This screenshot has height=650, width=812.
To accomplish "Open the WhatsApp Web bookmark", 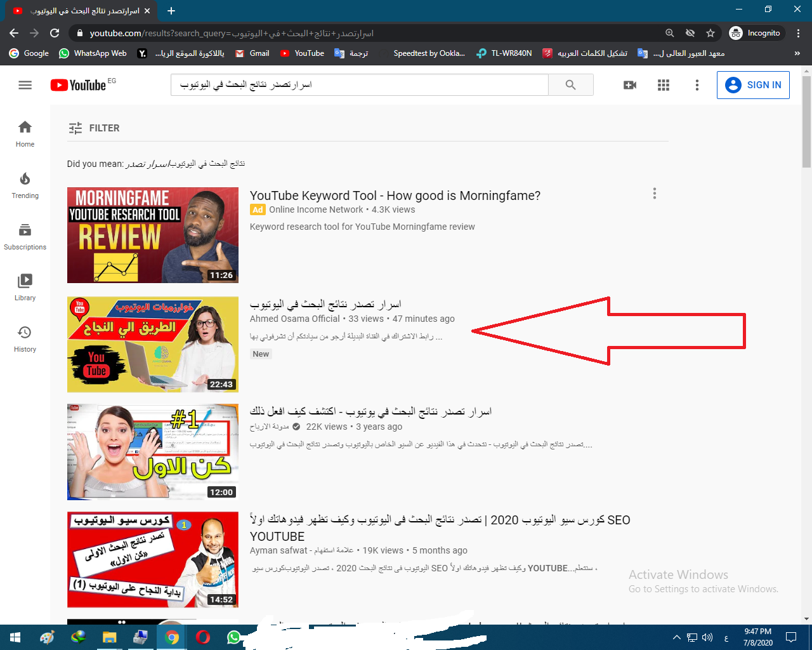I will pos(93,53).
